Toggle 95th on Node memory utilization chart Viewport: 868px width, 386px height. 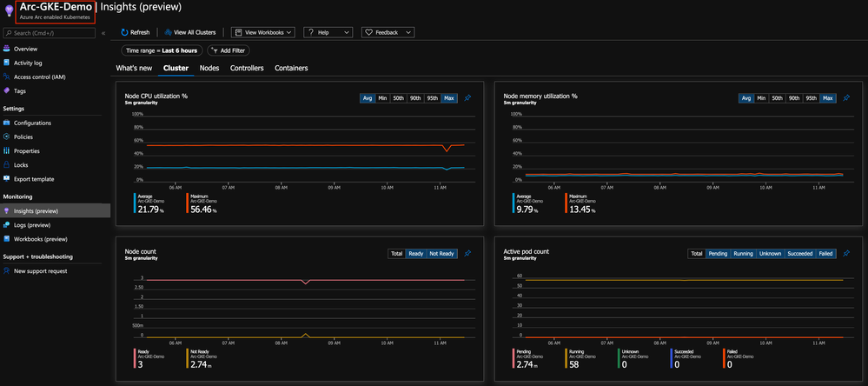point(812,98)
